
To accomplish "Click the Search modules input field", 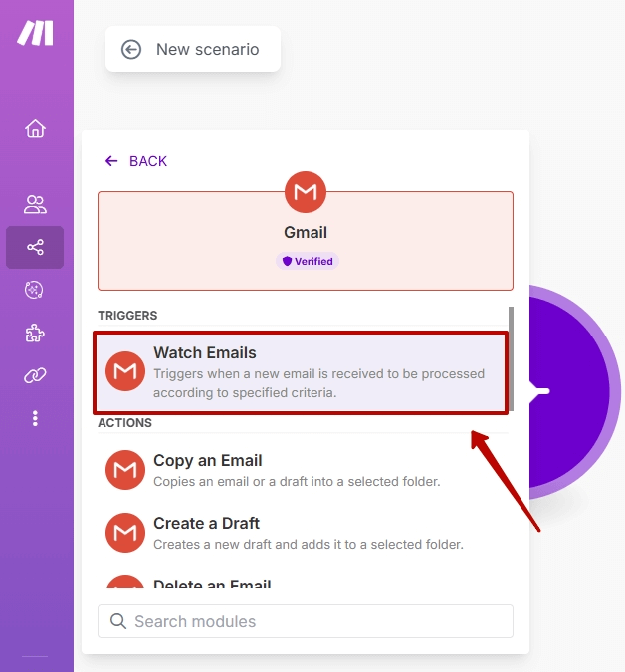I will tap(306, 621).
